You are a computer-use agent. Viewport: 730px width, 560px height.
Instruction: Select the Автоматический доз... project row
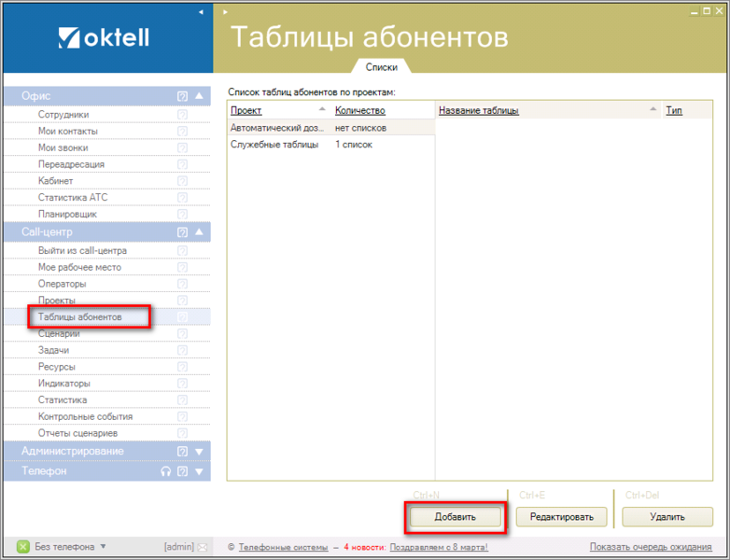click(331, 128)
